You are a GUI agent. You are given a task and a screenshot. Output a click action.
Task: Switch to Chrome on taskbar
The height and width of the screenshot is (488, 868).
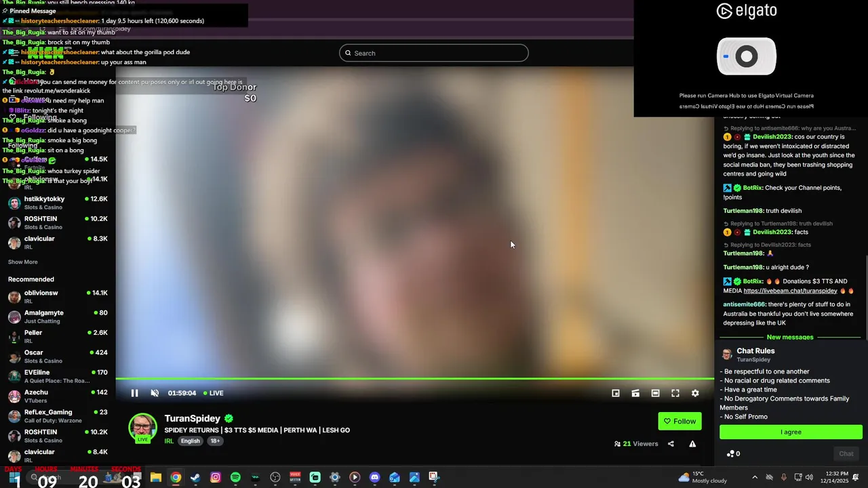click(176, 477)
